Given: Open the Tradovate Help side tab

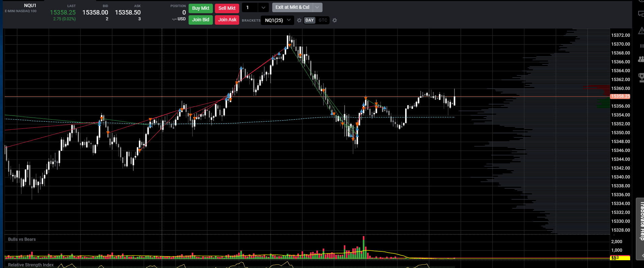Looking at the screenshot, I should click(640, 229).
